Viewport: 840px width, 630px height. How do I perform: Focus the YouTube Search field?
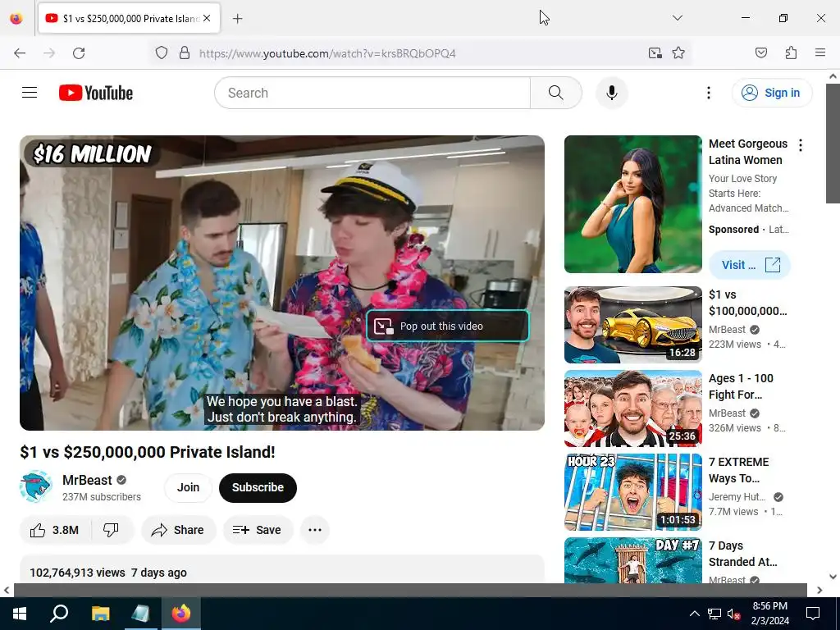point(372,93)
